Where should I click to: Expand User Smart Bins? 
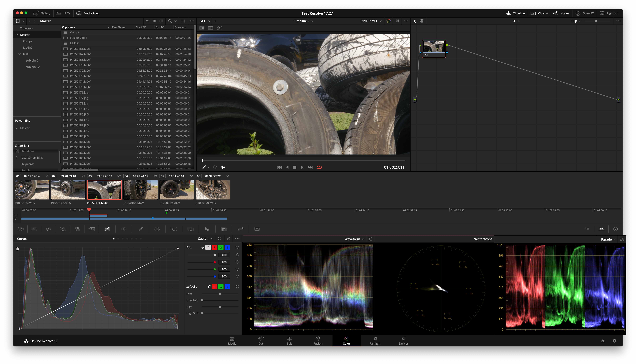click(x=17, y=157)
